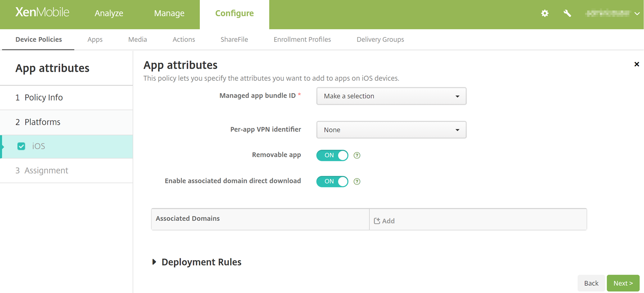This screenshot has width=644, height=293.
Task: Close the App attributes panel
Action: (x=636, y=64)
